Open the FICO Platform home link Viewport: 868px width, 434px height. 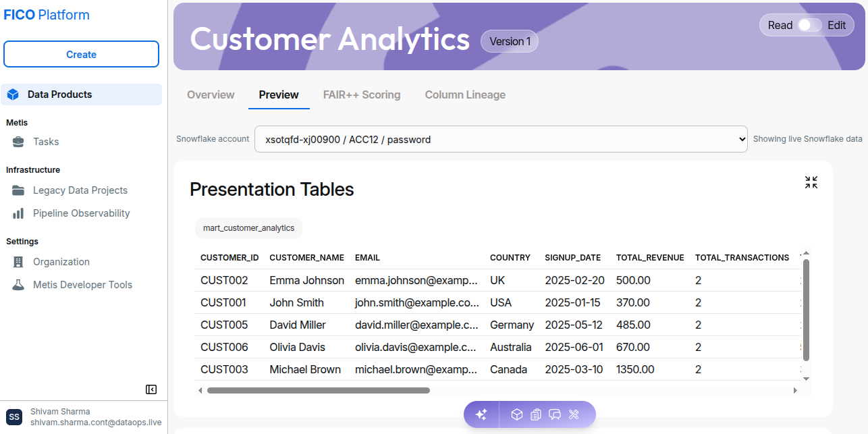click(47, 15)
